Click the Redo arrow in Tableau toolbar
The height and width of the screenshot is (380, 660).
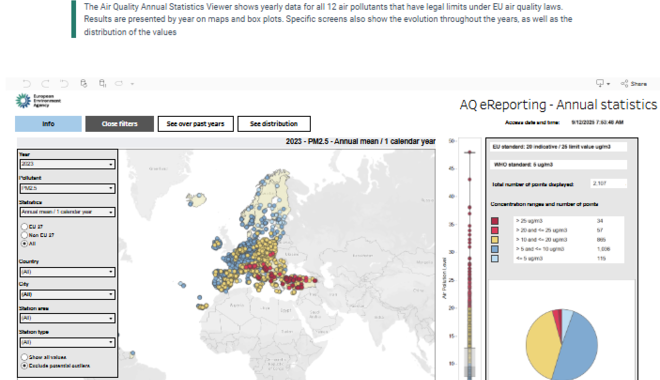[x=45, y=84]
